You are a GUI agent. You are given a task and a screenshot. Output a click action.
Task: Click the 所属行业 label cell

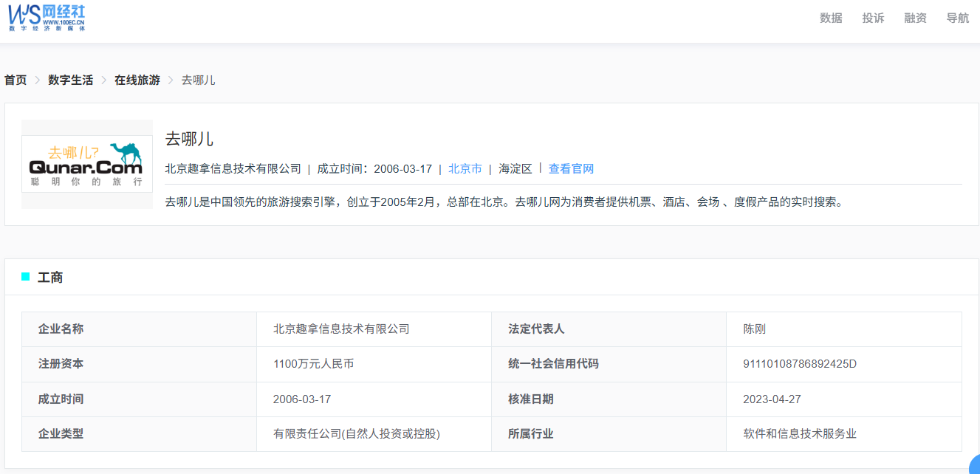609,434
